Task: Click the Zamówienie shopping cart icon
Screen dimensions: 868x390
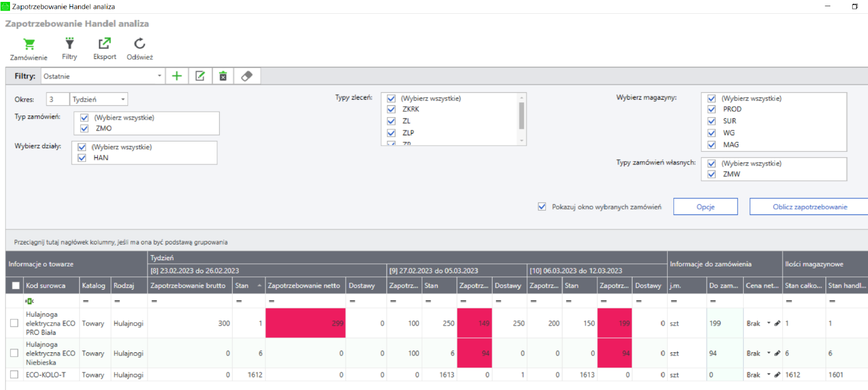Action: (29, 45)
